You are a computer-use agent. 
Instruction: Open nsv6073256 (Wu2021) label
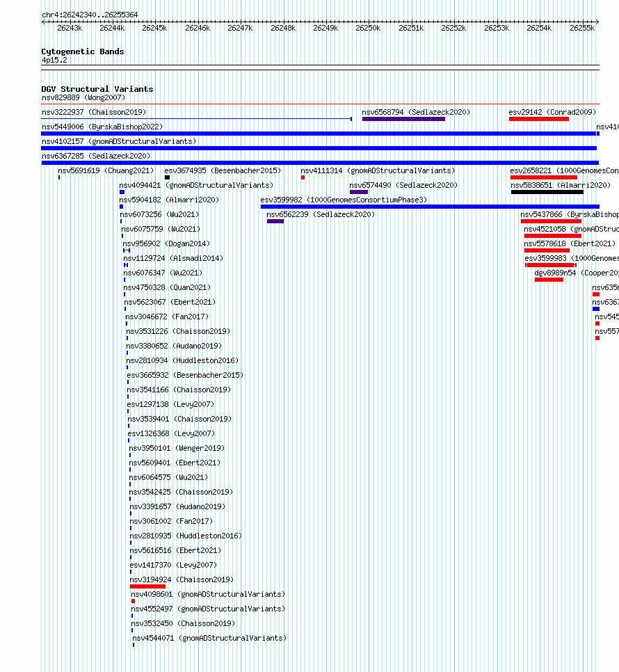coord(159,214)
